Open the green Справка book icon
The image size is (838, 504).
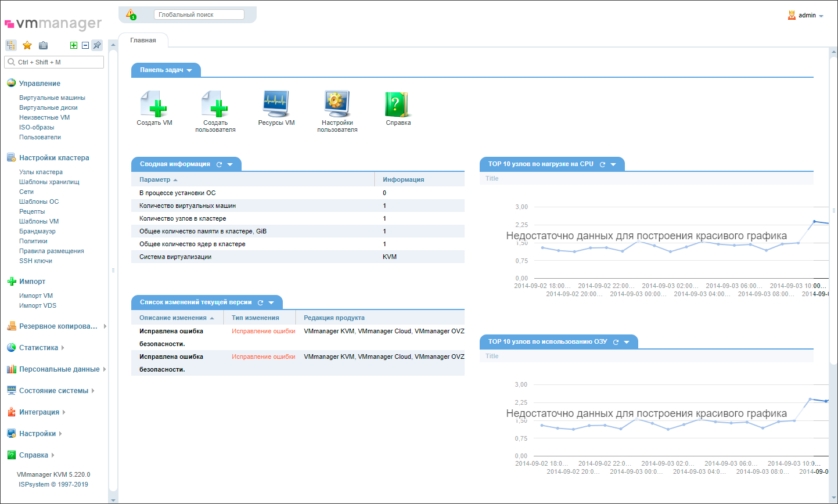pos(398,105)
